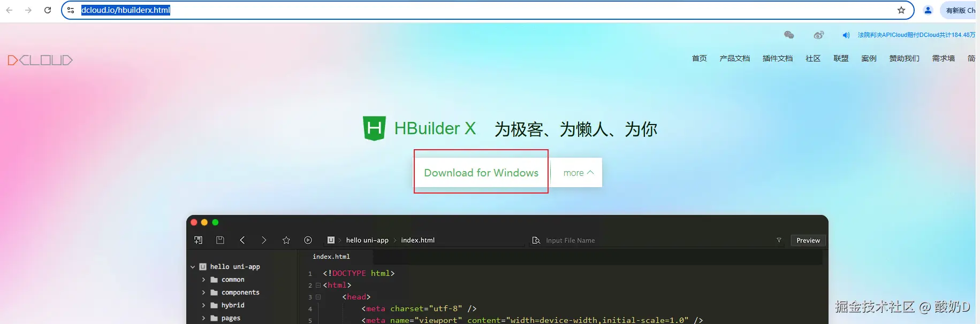
Task: Open 产品文档 navigation item
Action: 734,58
